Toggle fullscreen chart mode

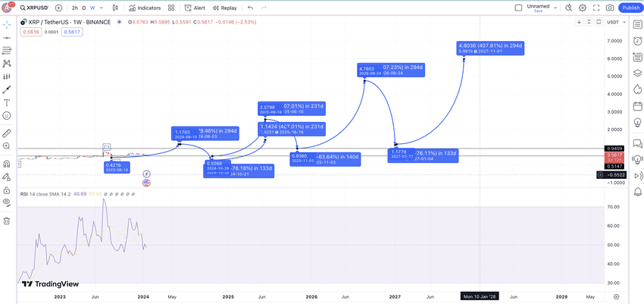(x=596, y=8)
